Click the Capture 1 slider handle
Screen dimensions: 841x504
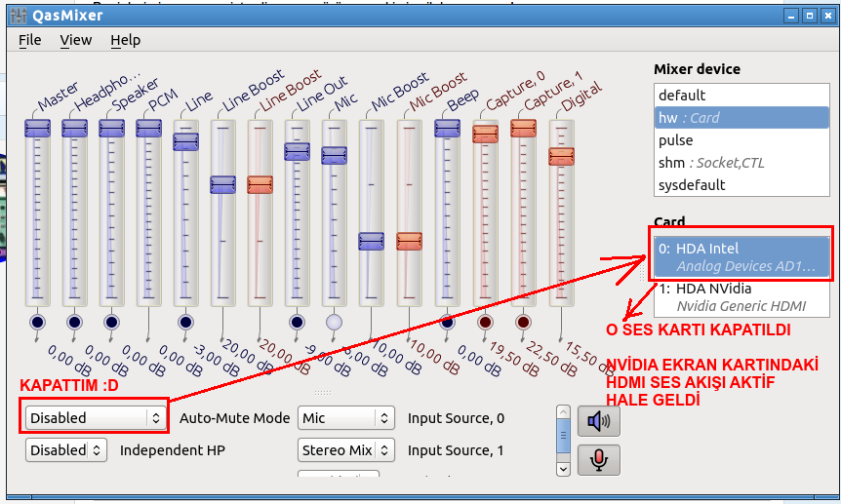pyautogui.click(x=523, y=128)
